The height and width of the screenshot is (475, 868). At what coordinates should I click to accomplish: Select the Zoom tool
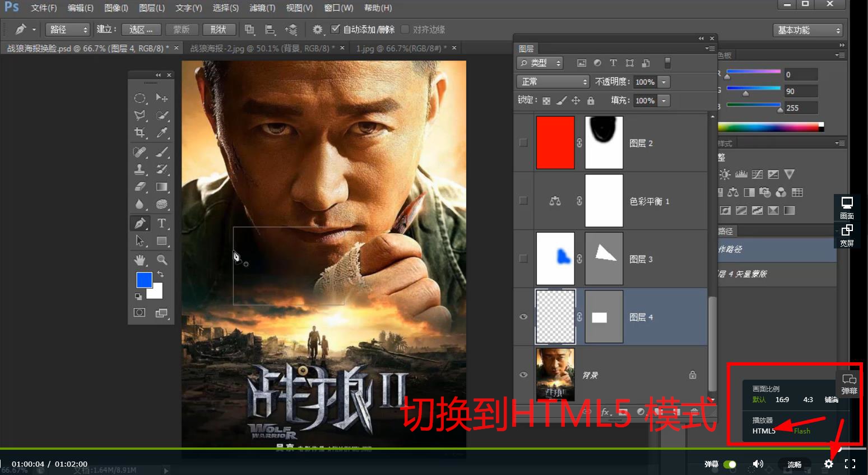click(162, 260)
